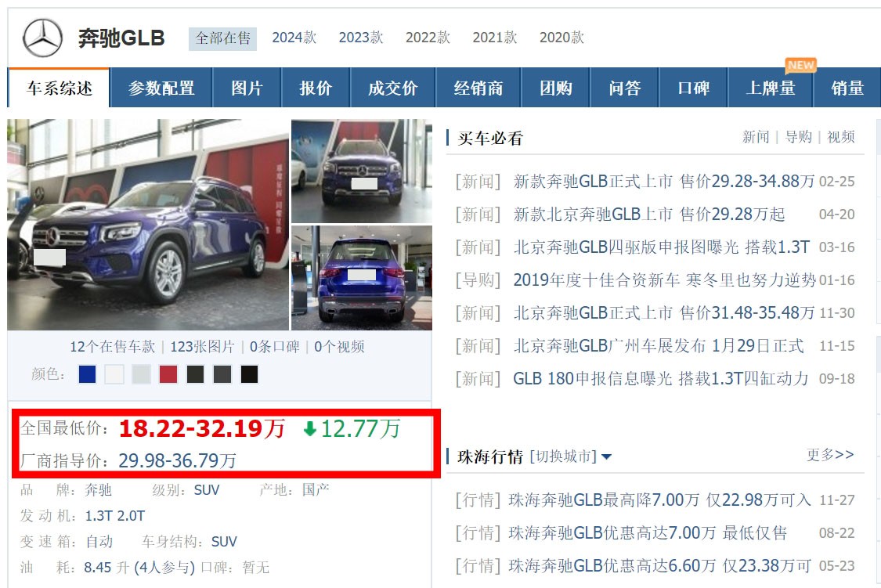This screenshot has width=881, height=588.
Task: Click the green price-drop arrow icon
Action: pos(309,429)
